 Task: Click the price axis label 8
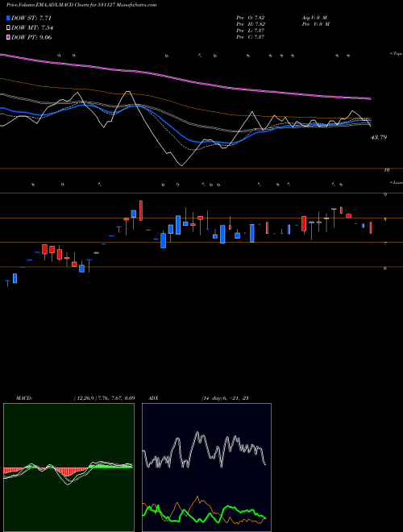coord(385,219)
